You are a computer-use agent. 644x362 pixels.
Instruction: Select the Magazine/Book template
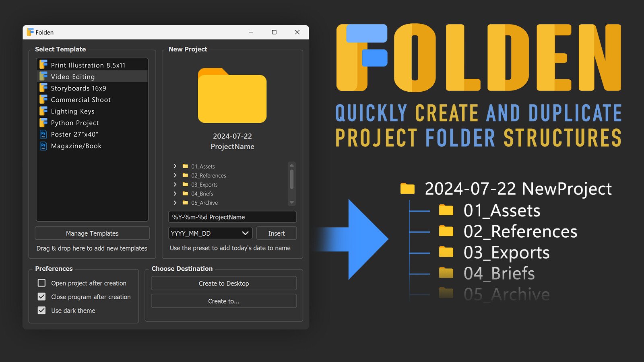(x=92, y=146)
